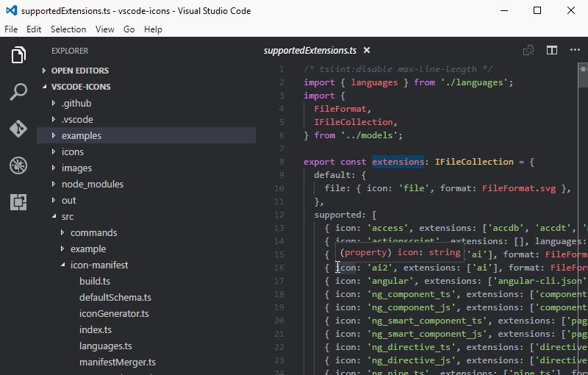The height and width of the screenshot is (375, 588).
Task: Click line number 8 in the gutter
Action: click(x=282, y=162)
